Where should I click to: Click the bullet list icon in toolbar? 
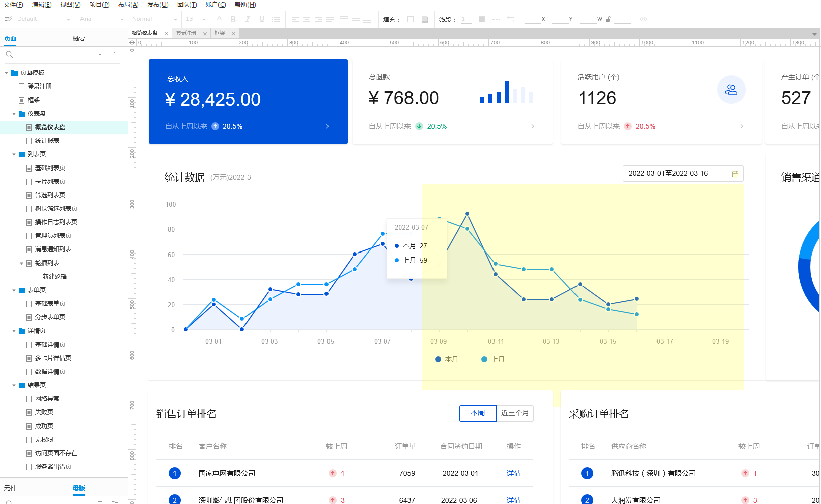pyautogui.click(x=276, y=19)
